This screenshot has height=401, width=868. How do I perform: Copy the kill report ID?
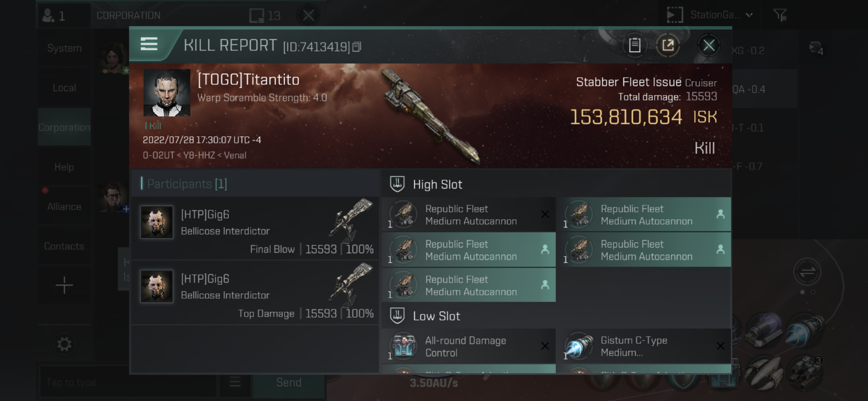click(x=357, y=47)
